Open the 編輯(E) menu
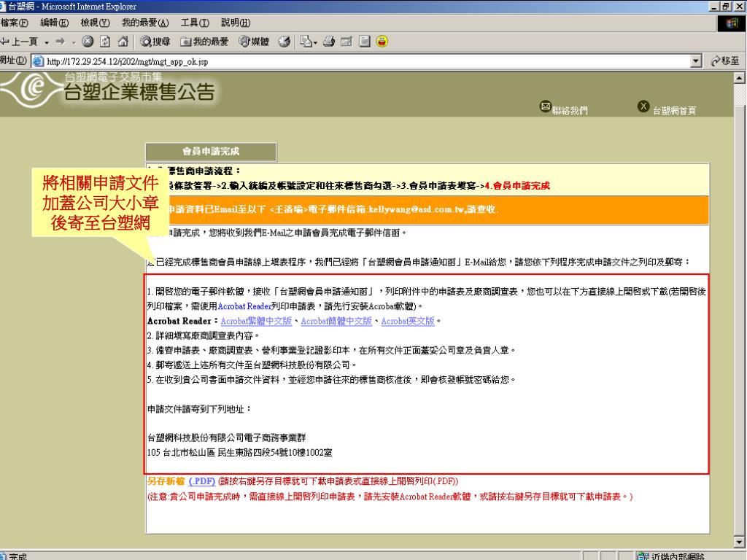The width and height of the screenshot is (747, 560). (x=54, y=23)
